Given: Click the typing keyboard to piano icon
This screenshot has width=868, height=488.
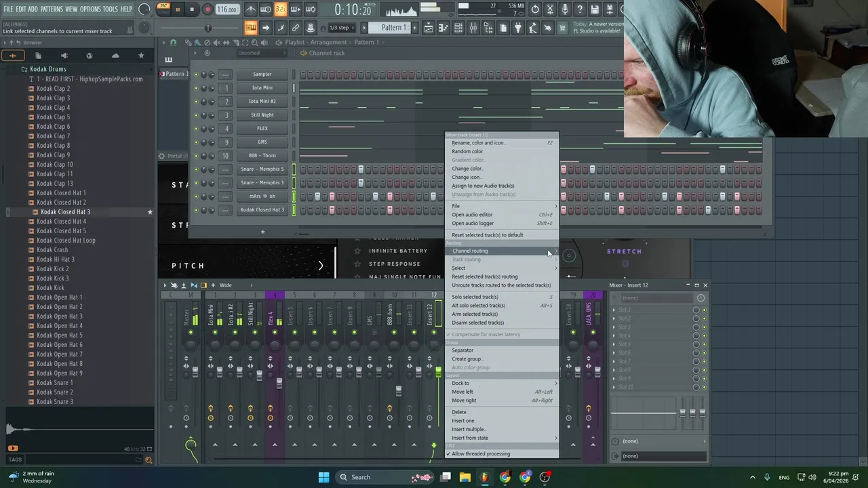Looking at the screenshot, I should click(x=250, y=28).
